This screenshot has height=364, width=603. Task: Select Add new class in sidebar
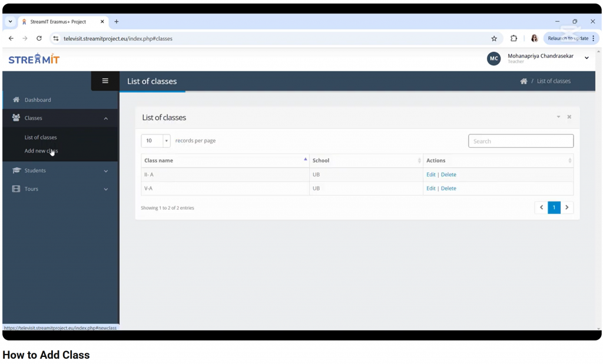(x=41, y=151)
